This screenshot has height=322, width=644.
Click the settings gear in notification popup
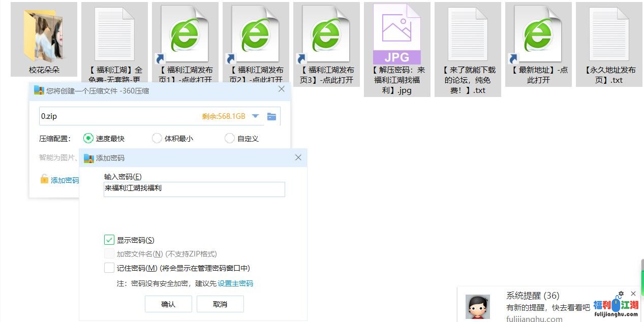point(621,294)
